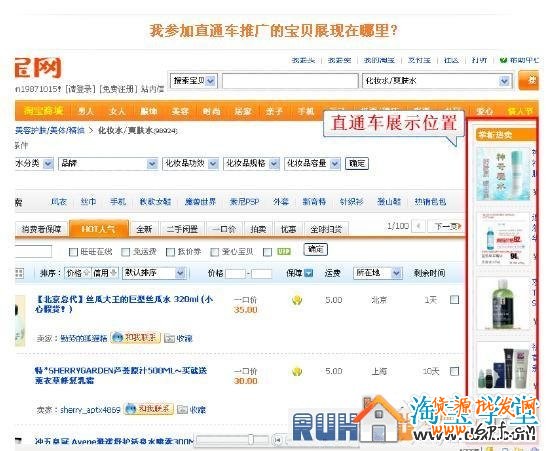Open 女人 in the orange nav bar
This screenshot has height=451, width=546.
[117, 111]
